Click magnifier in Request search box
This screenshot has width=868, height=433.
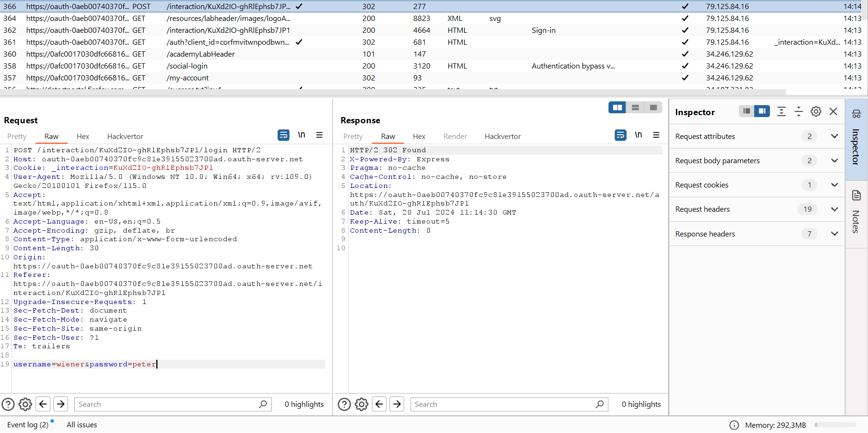coord(263,404)
